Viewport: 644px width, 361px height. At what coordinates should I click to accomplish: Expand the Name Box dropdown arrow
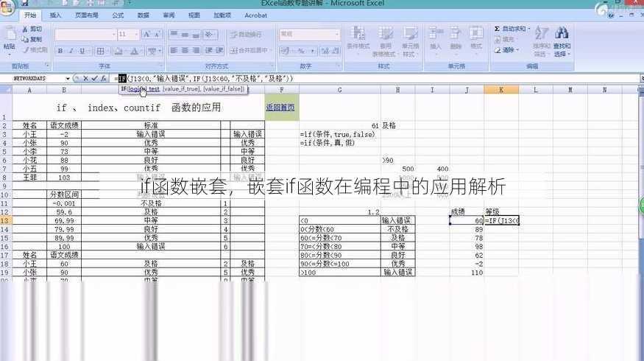tap(68, 78)
